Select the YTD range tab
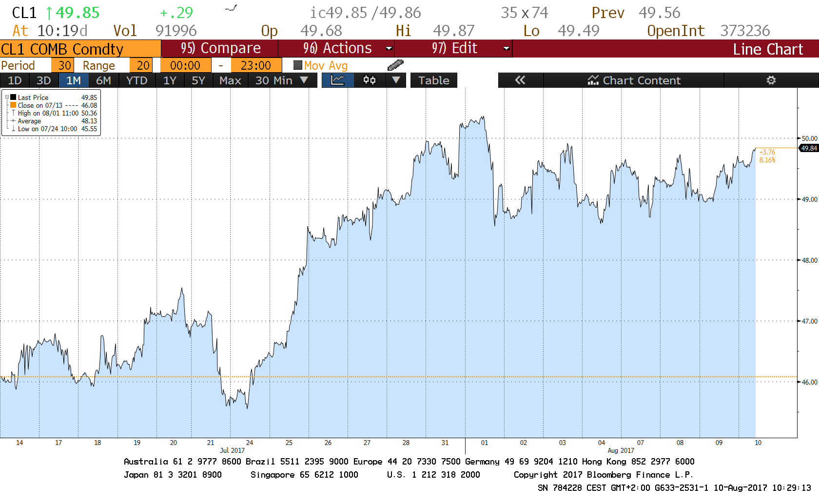 (x=136, y=80)
